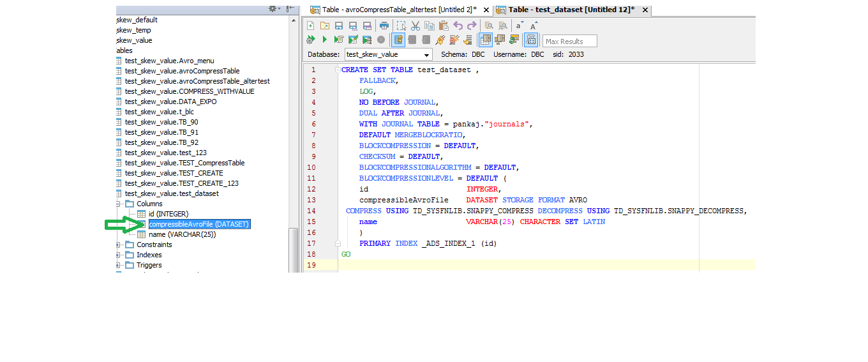Screen dimensions: 868x362
Task: Paste from clipboard via toolbar
Action: (x=444, y=26)
